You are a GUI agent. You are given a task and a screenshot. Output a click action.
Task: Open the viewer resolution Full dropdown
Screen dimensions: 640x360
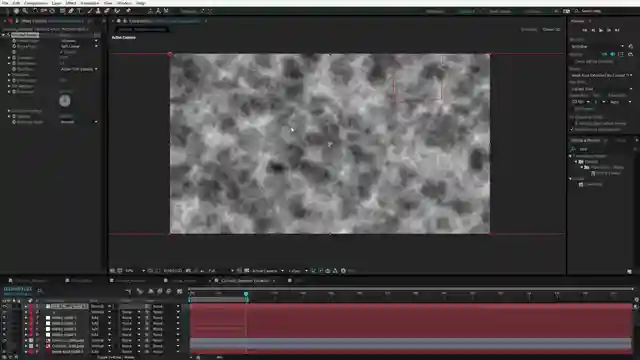point(221,271)
